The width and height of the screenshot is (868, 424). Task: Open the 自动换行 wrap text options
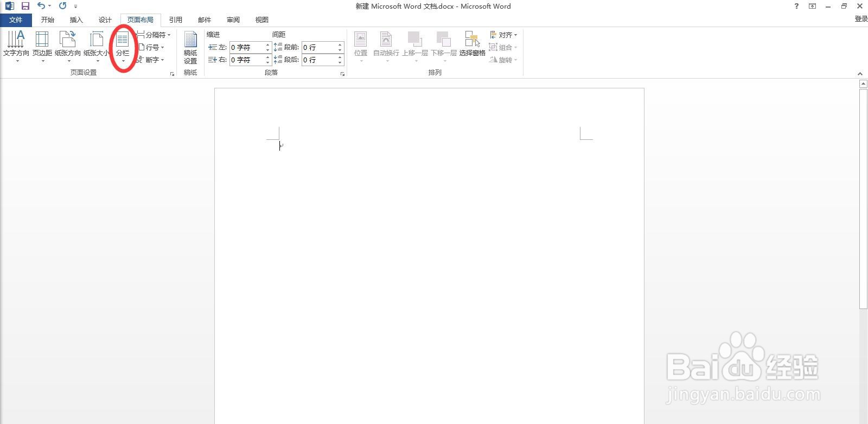tap(386, 47)
